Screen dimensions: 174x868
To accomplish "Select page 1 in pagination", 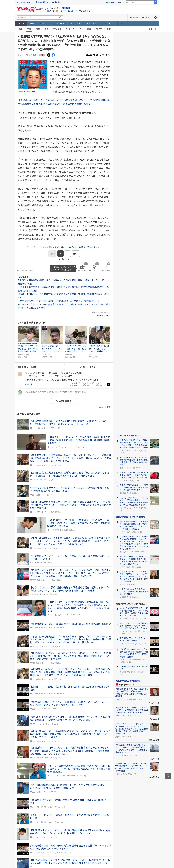I will (60, 253).
